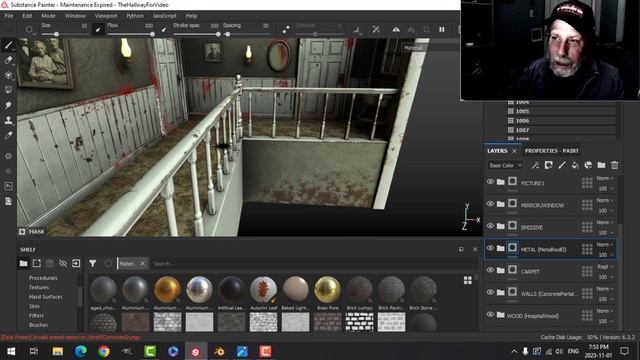
Task: Create a new folder in Layers
Action: point(601,165)
